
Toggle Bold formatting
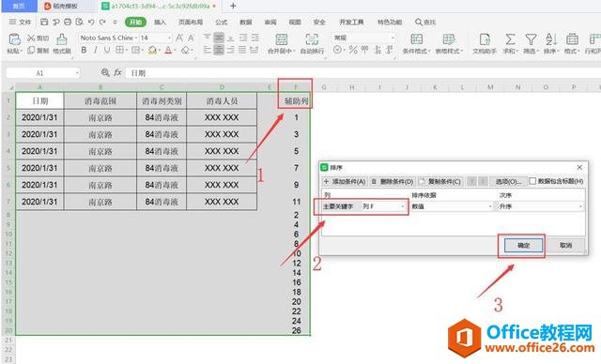tap(84, 50)
